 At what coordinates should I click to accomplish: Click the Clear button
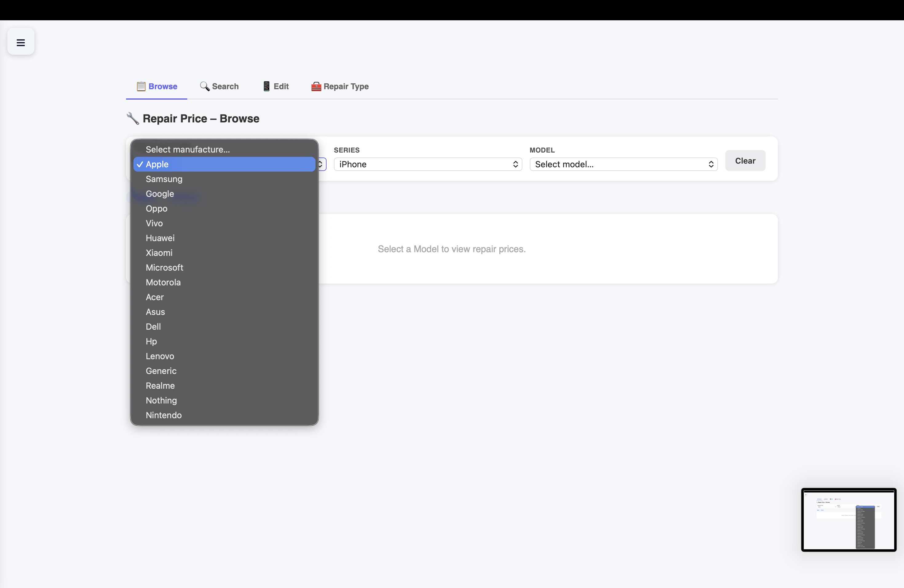click(x=745, y=161)
